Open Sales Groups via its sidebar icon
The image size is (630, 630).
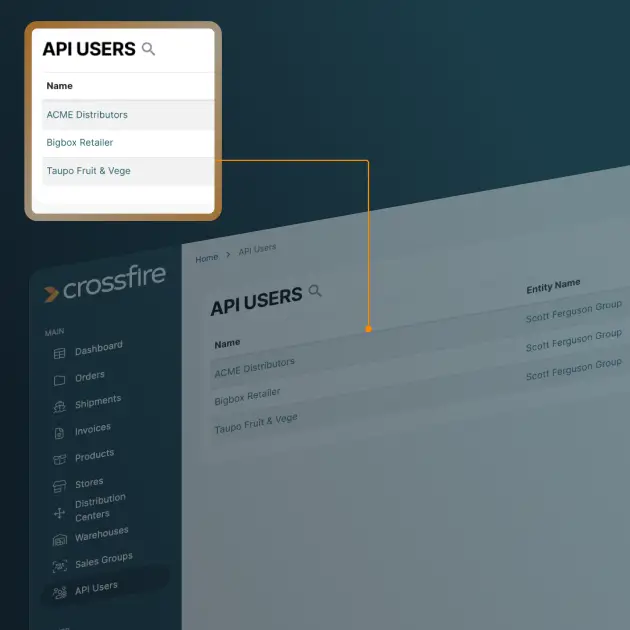[x=59, y=566]
